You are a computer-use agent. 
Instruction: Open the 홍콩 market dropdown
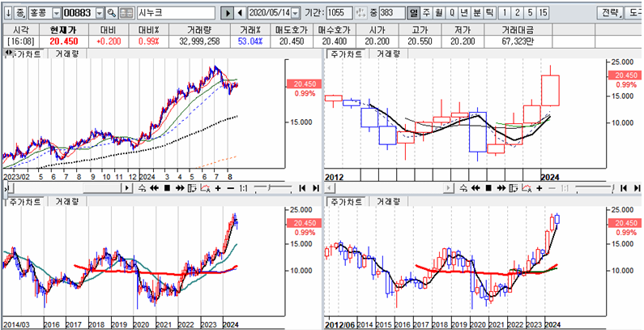coord(41,14)
